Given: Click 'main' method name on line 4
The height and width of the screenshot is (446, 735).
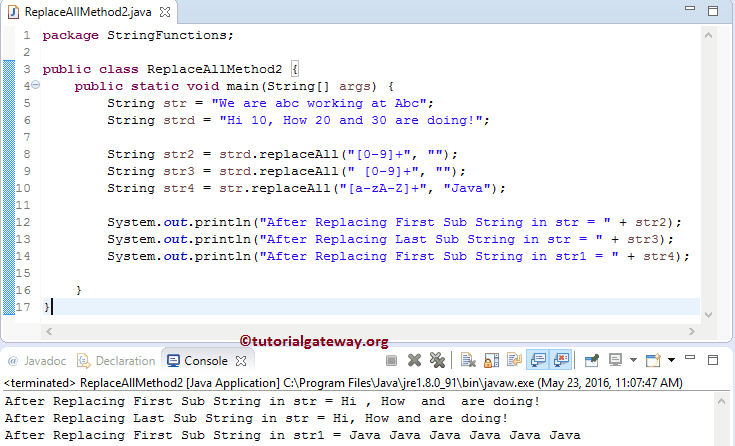Looking at the screenshot, I should pyautogui.click(x=242, y=86).
